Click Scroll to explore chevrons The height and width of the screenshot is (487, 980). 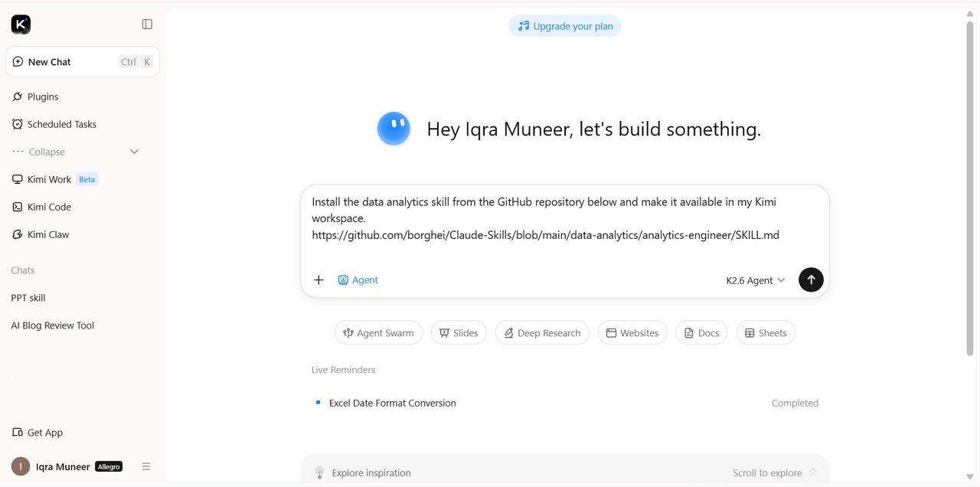pyautogui.click(x=813, y=472)
